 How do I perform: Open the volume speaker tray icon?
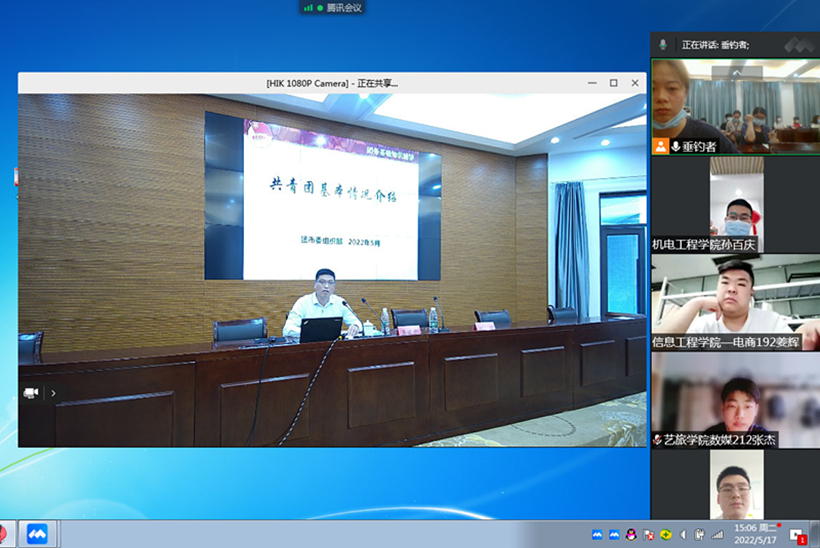[682, 534]
